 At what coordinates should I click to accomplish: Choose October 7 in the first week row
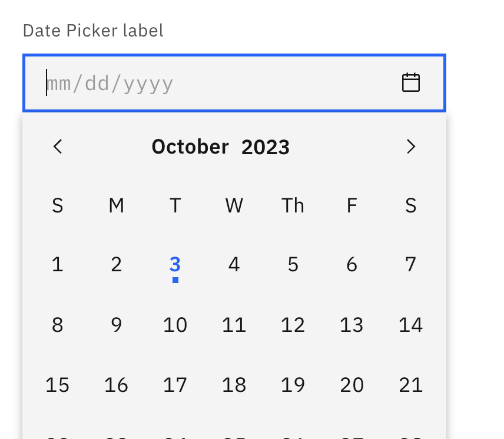tap(410, 264)
